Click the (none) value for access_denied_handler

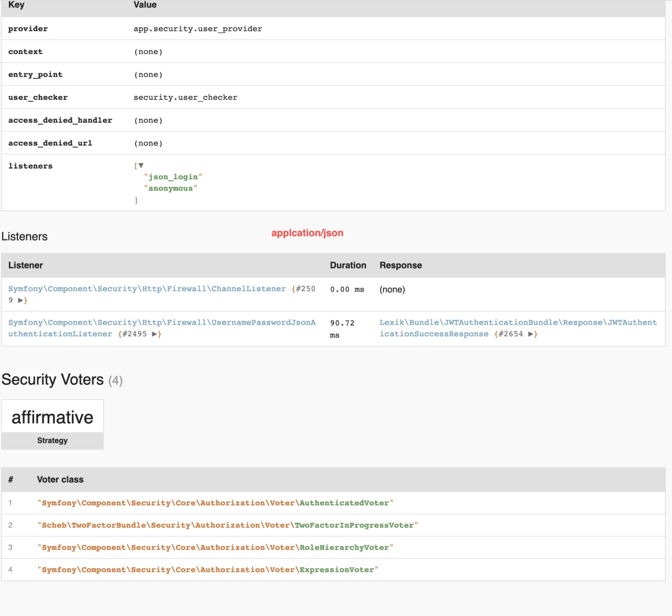[x=148, y=120]
